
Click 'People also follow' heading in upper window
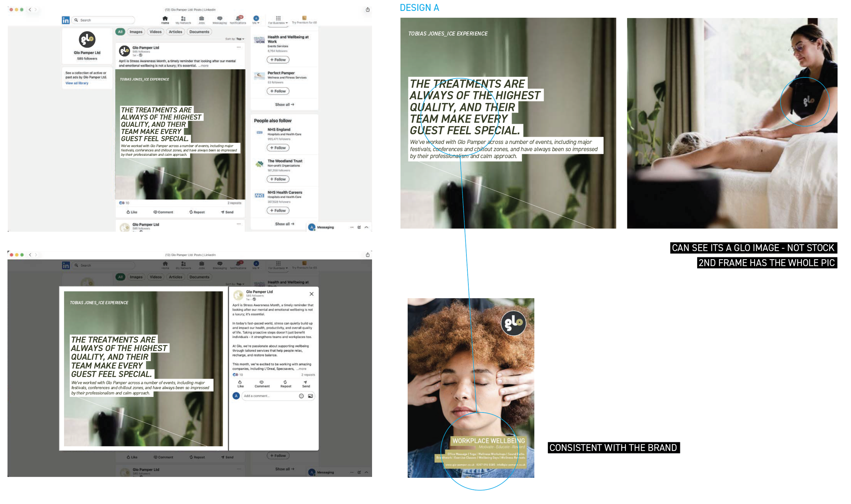[x=273, y=121]
